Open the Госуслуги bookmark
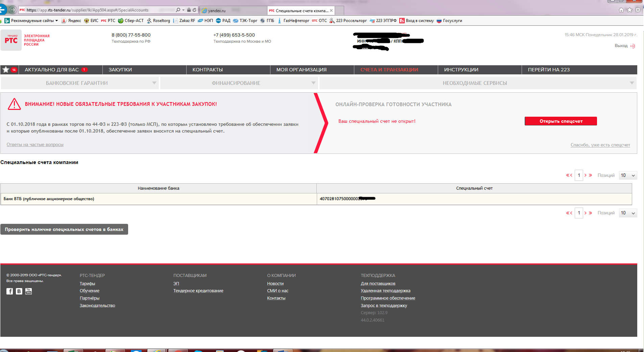Screen dimensions: 644x352 coord(449,21)
